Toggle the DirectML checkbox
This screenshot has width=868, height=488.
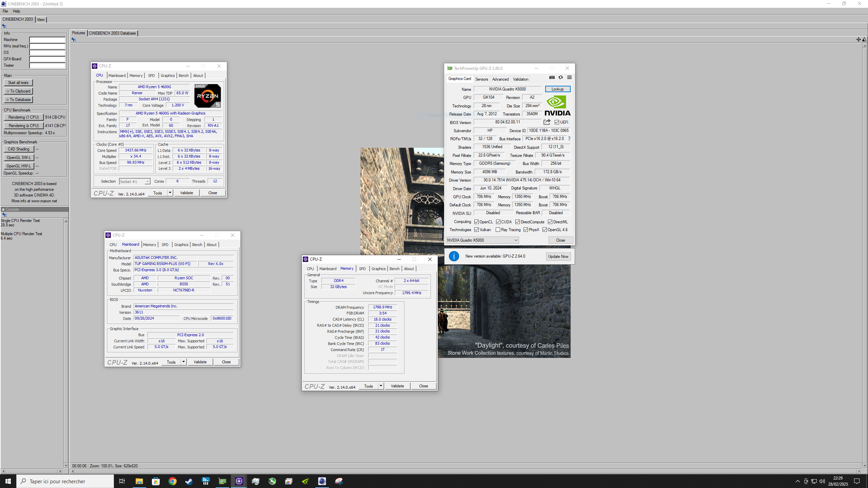550,222
